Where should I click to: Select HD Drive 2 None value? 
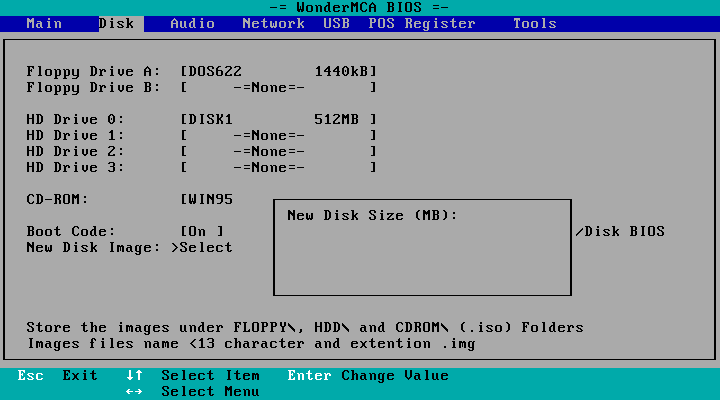[x=278, y=152]
